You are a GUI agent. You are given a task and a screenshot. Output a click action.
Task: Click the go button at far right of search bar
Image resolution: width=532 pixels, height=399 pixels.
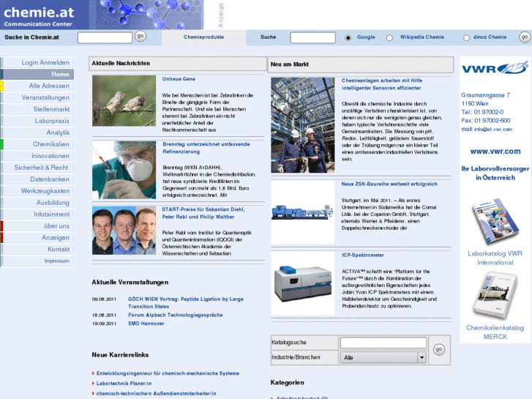(525, 37)
